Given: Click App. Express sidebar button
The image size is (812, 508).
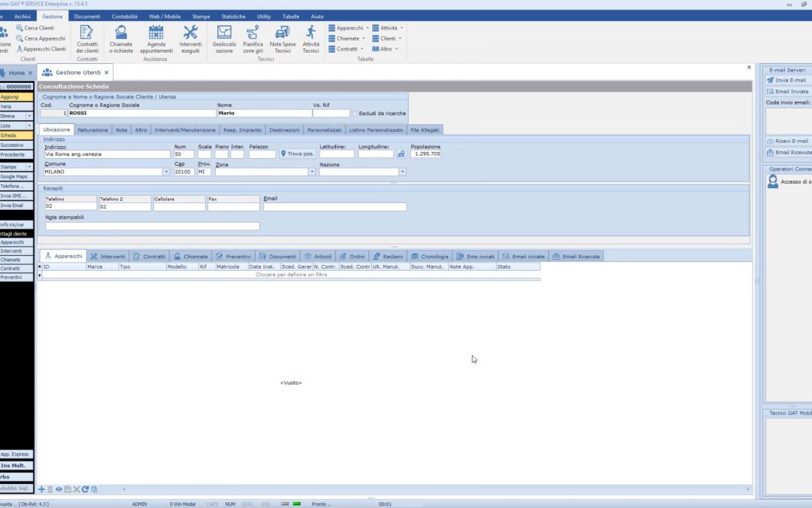Looking at the screenshot, I should 17,454.
